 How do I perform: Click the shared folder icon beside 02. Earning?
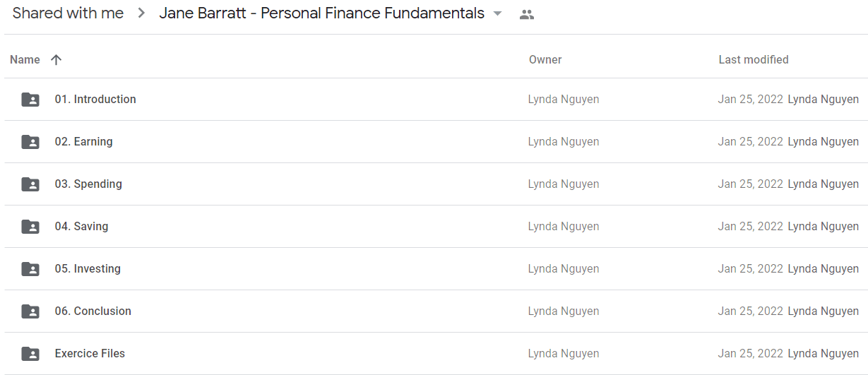pos(30,142)
